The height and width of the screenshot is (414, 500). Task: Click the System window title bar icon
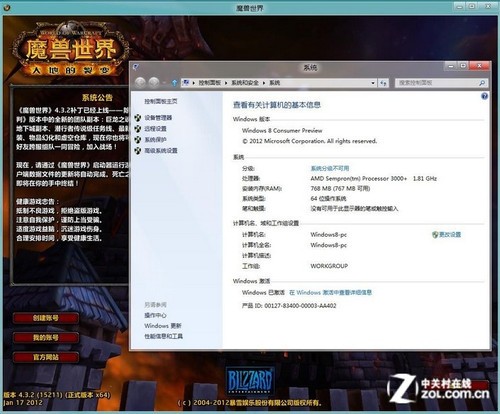(x=136, y=67)
